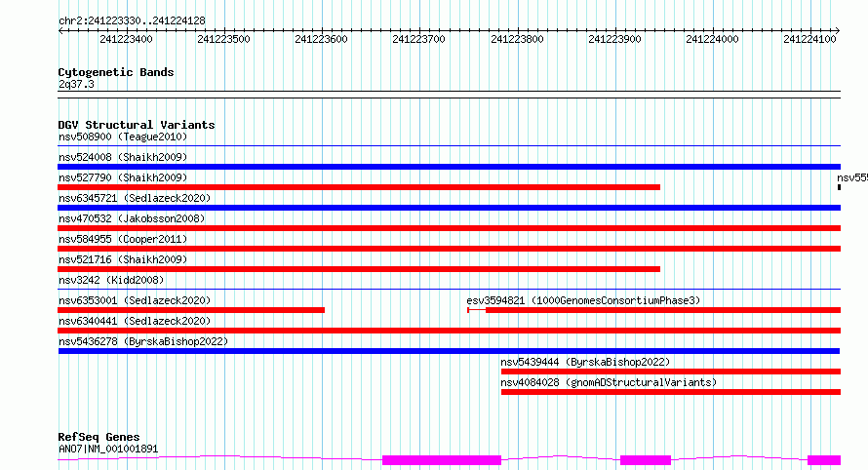Open variant label nsv4084028 (gnomADStructuralVariants)
The height and width of the screenshot is (470, 868).
609,382
